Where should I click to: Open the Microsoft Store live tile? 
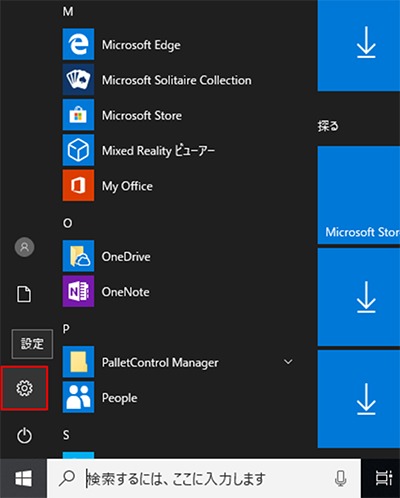pyautogui.click(x=359, y=195)
